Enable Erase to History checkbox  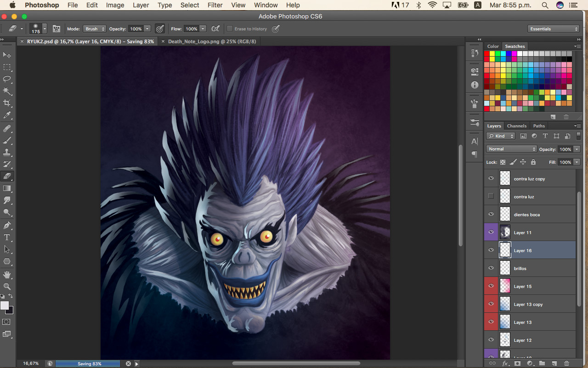(x=230, y=29)
